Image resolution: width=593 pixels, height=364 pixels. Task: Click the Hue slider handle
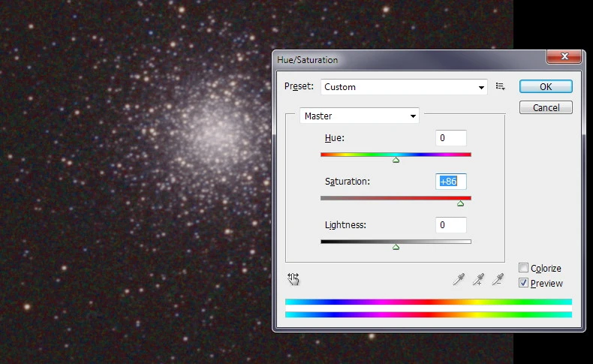coord(396,159)
